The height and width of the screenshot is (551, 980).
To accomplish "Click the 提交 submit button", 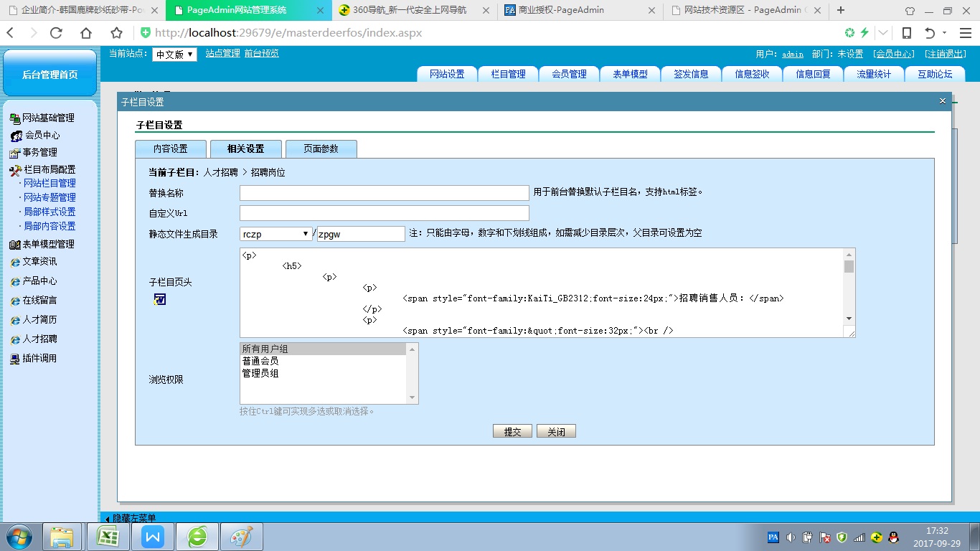I will pos(512,431).
